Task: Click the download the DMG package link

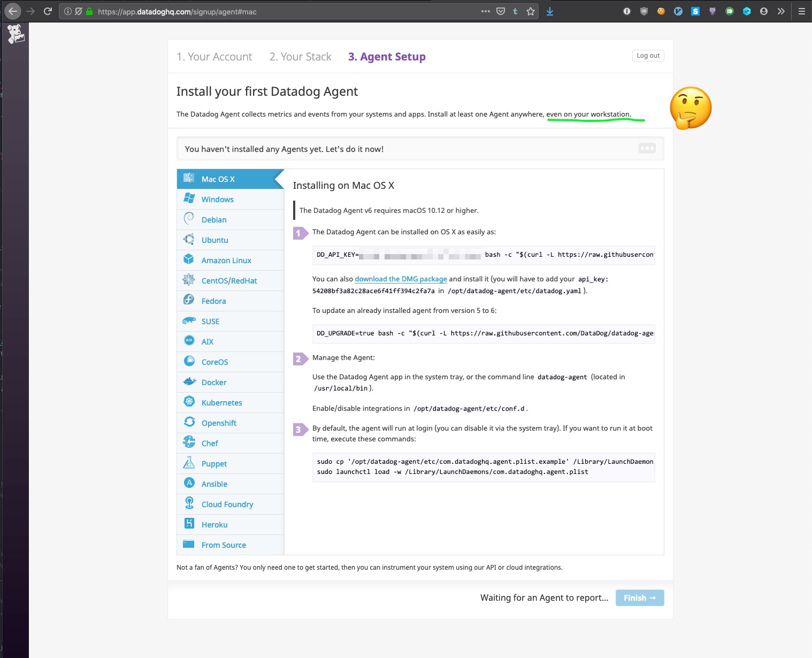Action: point(401,279)
